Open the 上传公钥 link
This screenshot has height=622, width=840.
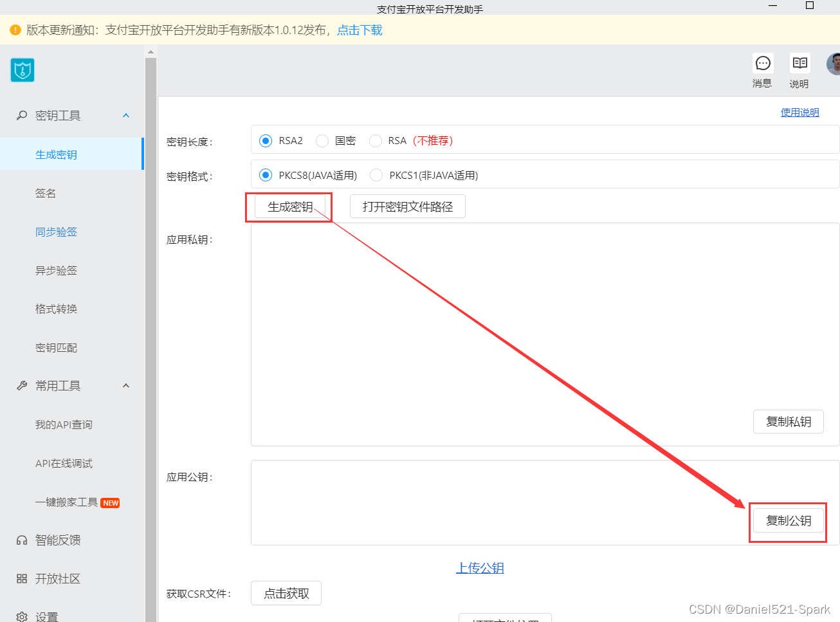point(480,568)
